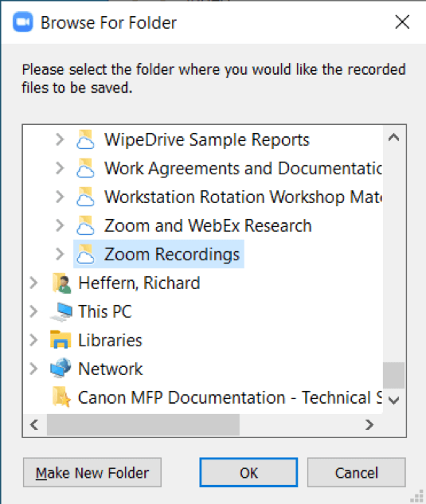Cancel the folder browse dialog
Screen dimensions: 426x504
[x=356, y=472]
